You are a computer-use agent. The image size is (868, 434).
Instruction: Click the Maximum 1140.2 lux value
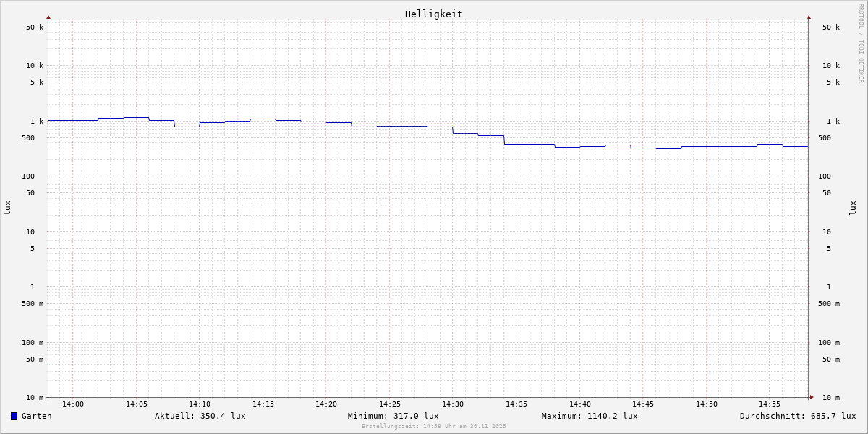(x=590, y=416)
